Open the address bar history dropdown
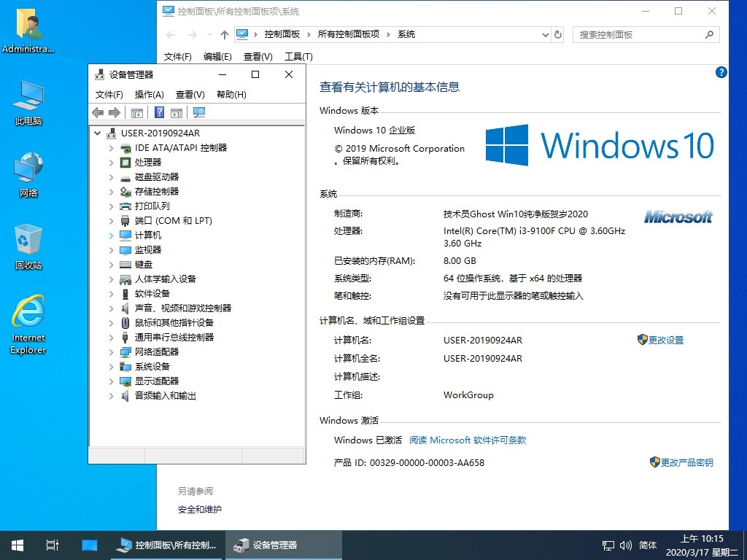747x560 pixels. (546, 34)
